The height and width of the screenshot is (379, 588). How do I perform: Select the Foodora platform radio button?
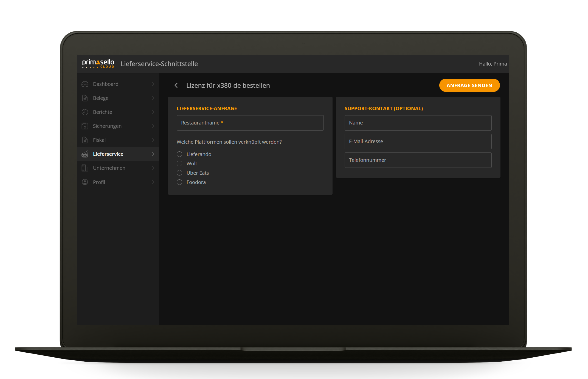179,182
